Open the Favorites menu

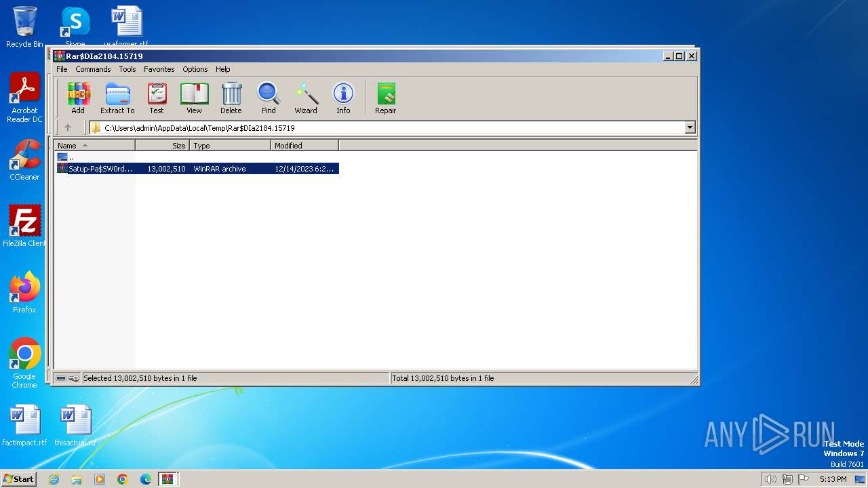click(x=159, y=69)
